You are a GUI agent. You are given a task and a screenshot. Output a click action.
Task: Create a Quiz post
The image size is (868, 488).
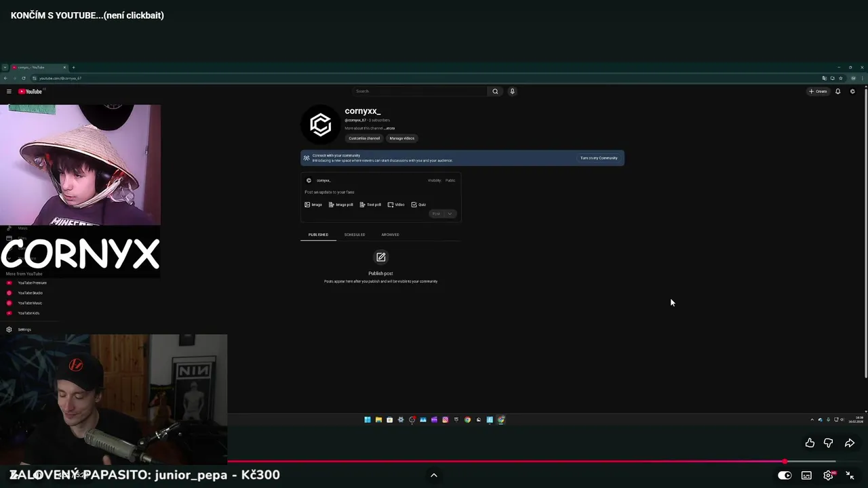pyautogui.click(x=418, y=205)
